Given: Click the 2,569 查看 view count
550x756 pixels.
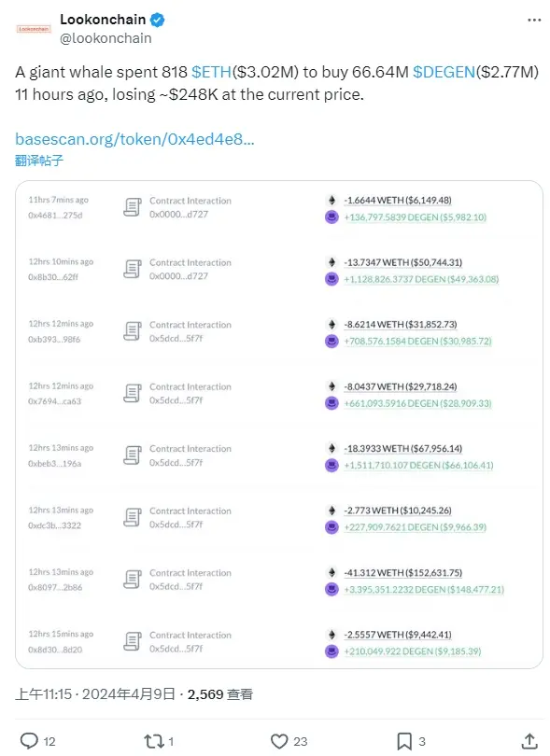Looking at the screenshot, I should [x=220, y=693].
